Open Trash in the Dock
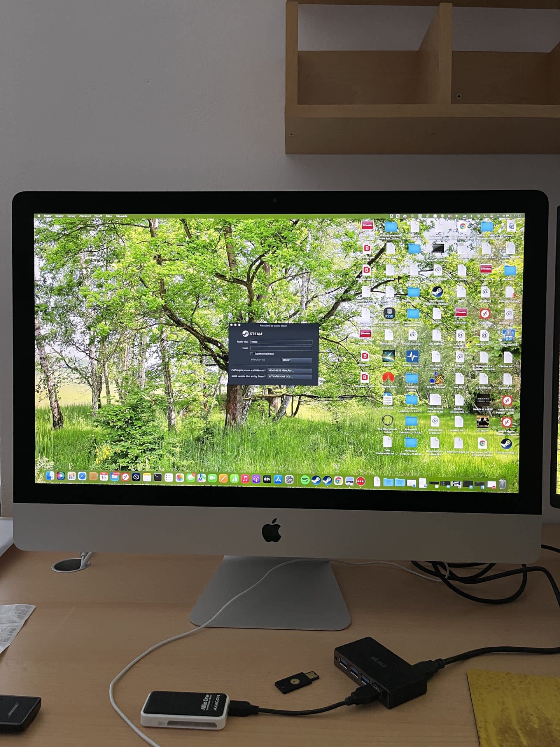560x747 pixels. [502, 484]
